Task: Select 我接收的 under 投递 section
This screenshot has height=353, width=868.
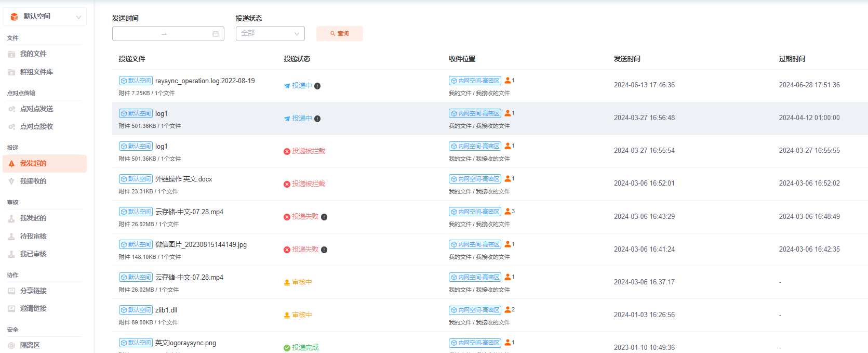Action: coord(33,181)
